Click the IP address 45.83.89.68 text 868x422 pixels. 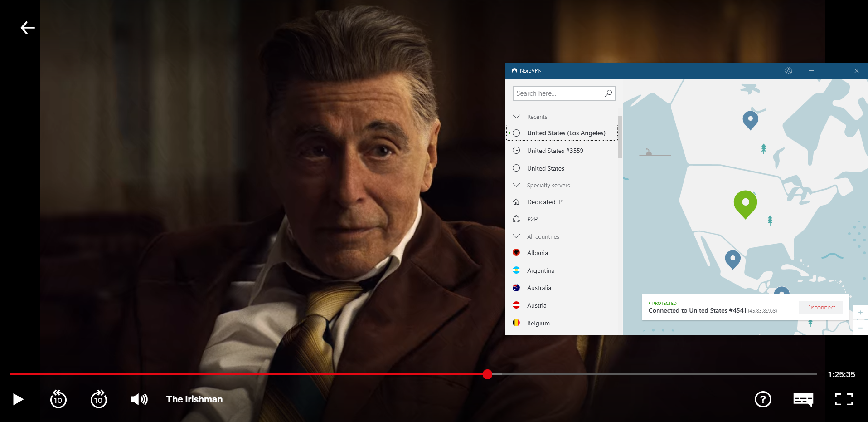[x=762, y=311]
